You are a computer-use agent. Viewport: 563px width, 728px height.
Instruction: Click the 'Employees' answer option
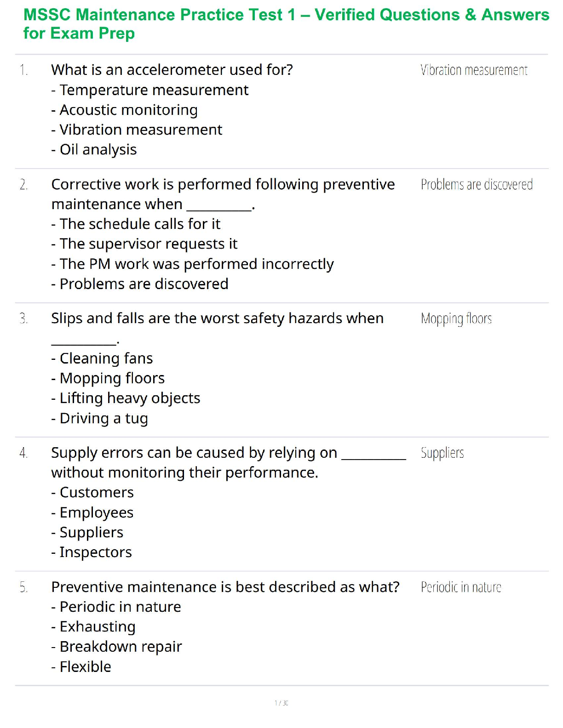click(96, 512)
